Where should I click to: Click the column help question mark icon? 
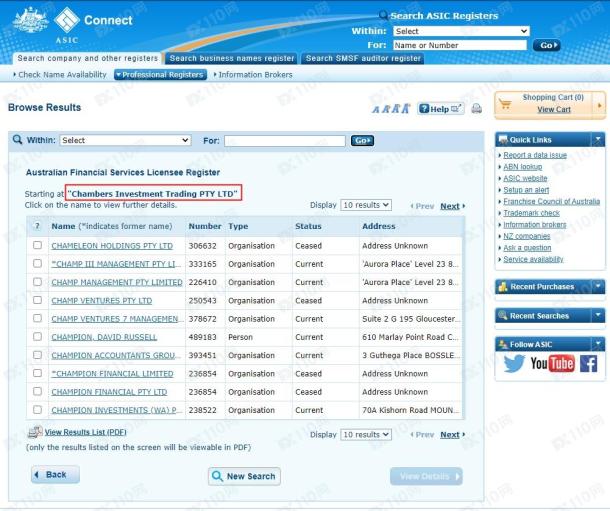(37, 226)
